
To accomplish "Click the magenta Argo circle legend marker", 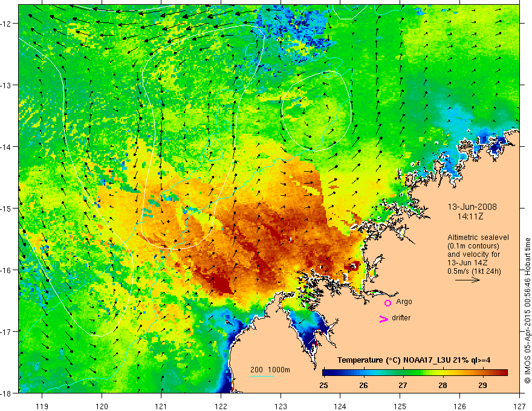I will pyautogui.click(x=388, y=303).
